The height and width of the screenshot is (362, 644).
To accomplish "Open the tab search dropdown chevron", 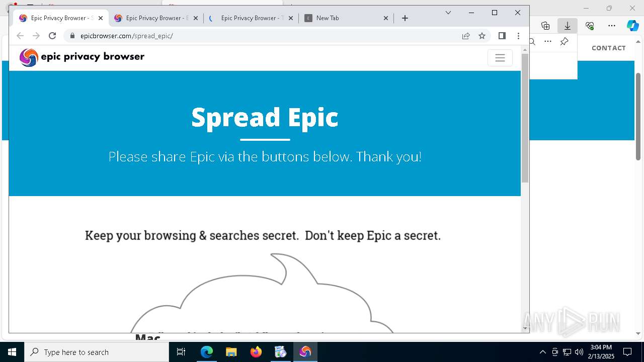I will point(448,13).
